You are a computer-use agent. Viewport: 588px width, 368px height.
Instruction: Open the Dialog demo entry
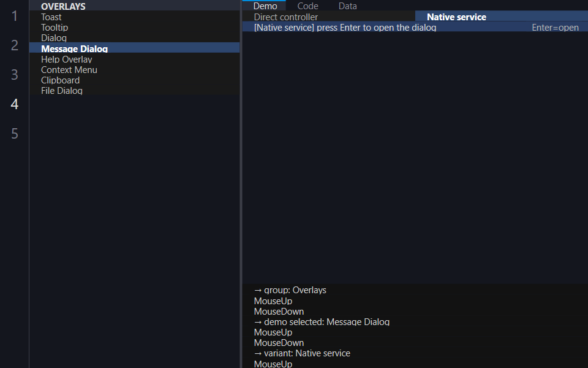click(134, 38)
